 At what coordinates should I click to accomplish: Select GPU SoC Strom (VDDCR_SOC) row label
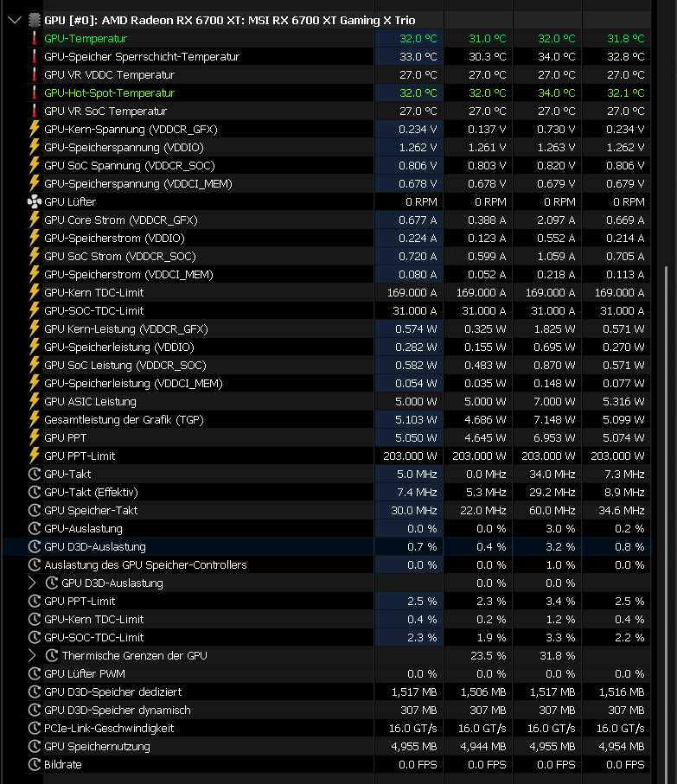coord(120,257)
